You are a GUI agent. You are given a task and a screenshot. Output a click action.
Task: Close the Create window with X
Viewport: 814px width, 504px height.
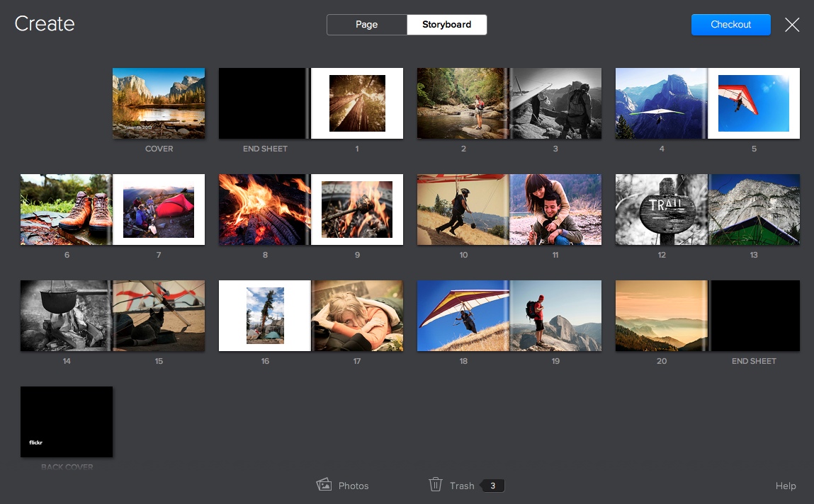[792, 25]
